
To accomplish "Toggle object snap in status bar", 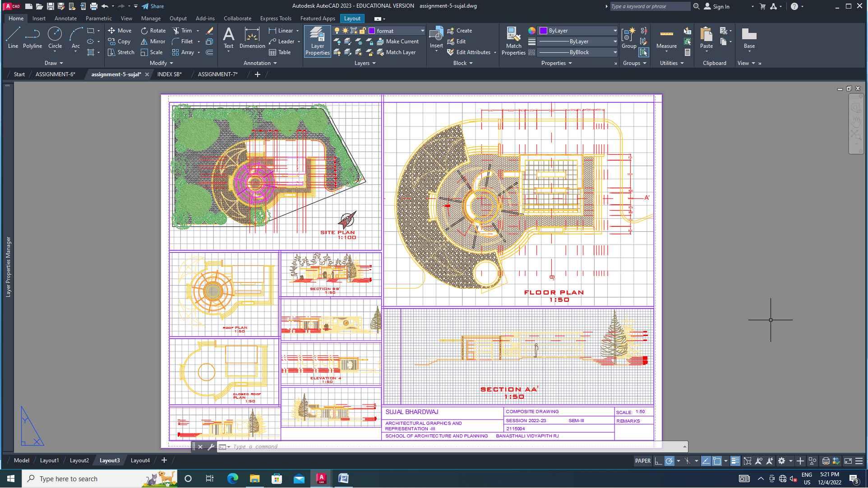I will click(716, 461).
